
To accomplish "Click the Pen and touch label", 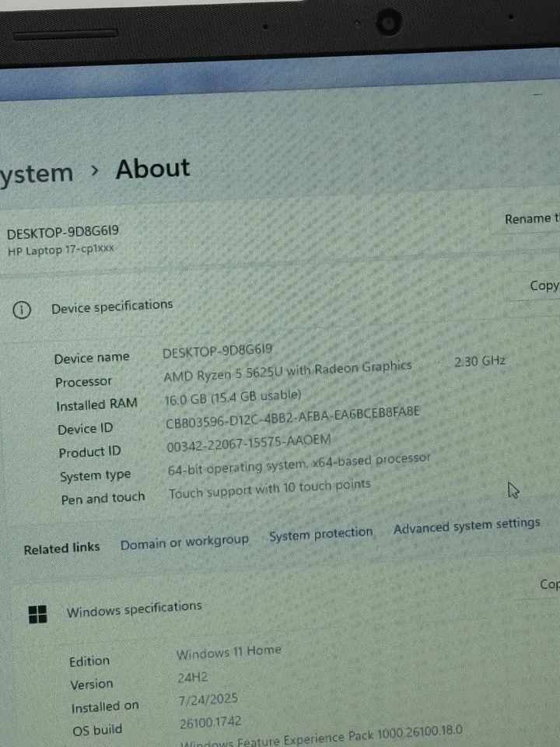I will tap(103, 498).
